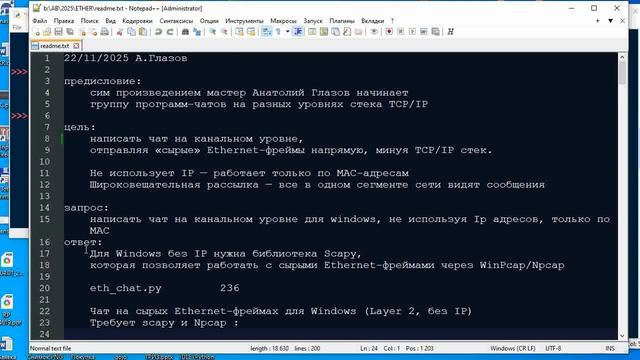
Task: Show the Function List panel
Action: [x=347, y=32]
